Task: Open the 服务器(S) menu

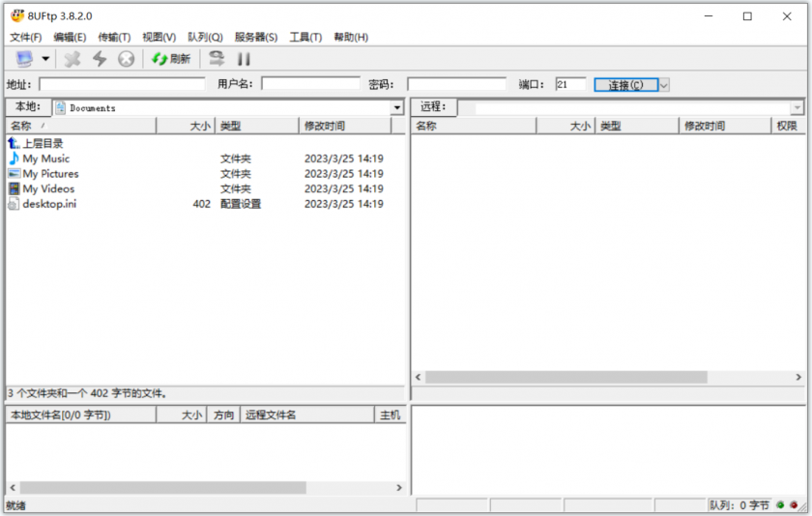Action: click(x=255, y=37)
